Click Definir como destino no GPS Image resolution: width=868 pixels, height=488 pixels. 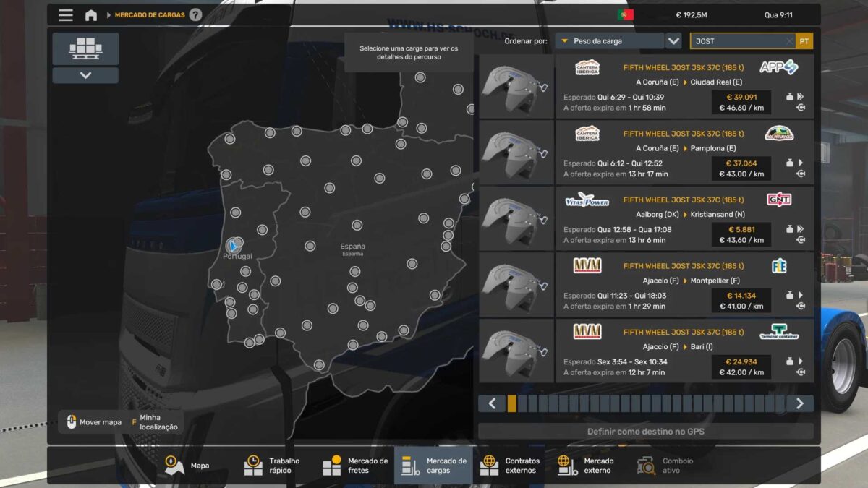(645, 432)
